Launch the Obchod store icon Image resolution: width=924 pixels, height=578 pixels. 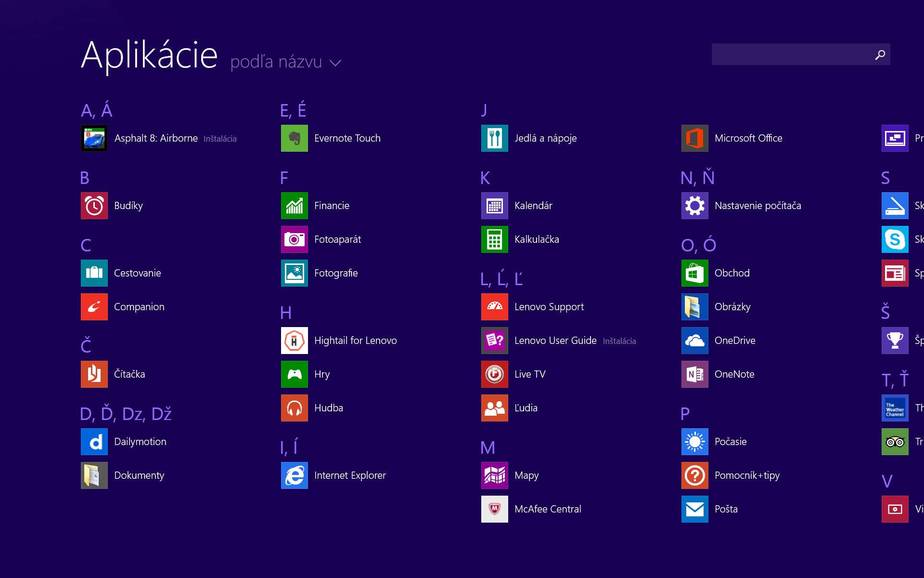694,273
